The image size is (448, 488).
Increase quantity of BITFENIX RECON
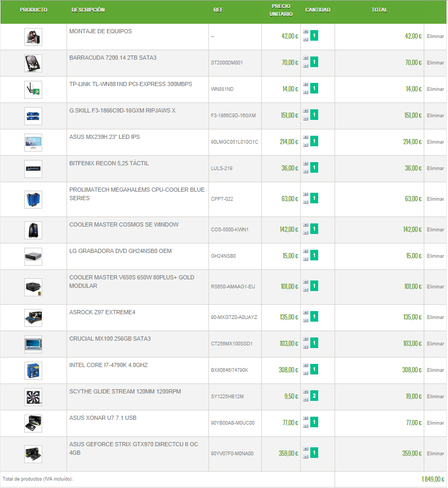click(x=306, y=164)
